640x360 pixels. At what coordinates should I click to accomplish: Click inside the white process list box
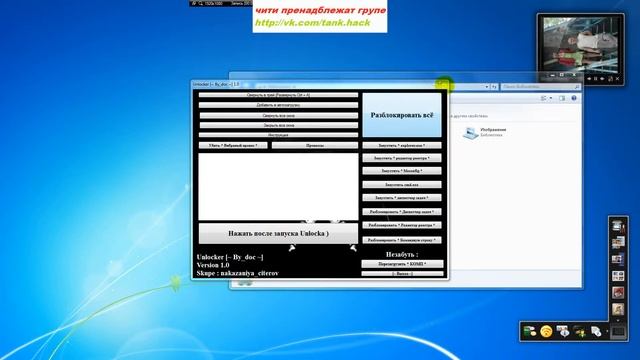click(278, 187)
